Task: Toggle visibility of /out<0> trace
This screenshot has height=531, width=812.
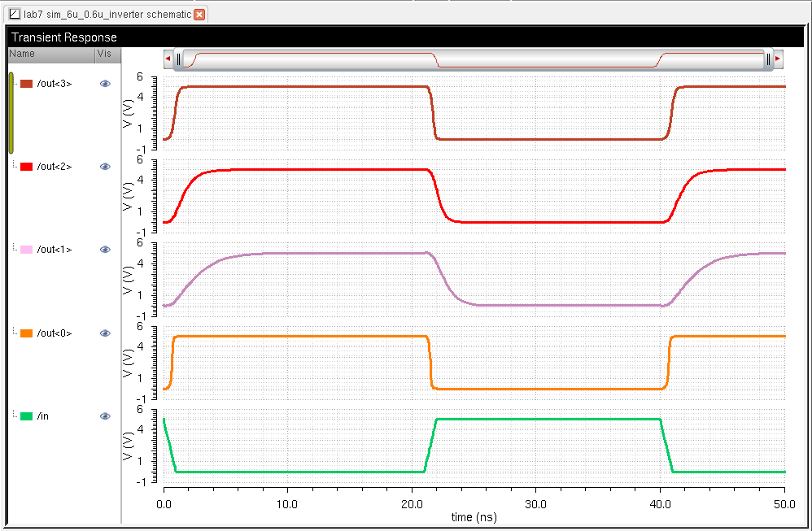Action: [105, 333]
